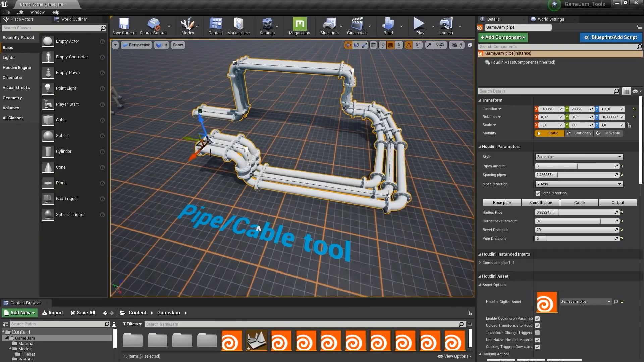Image resolution: width=644 pixels, height=362 pixels.
Task: Open Content Browser Filters dropdown
Action: [x=132, y=324]
